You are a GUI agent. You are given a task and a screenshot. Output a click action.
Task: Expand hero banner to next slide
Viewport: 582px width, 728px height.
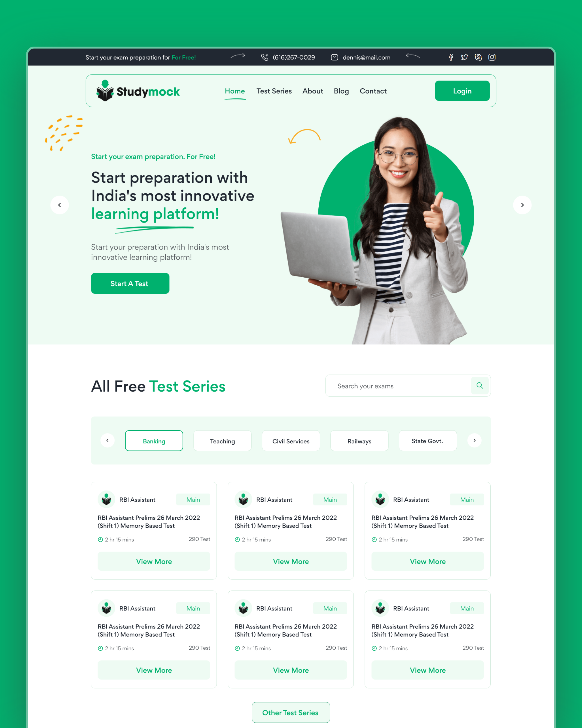click(523, 204)
